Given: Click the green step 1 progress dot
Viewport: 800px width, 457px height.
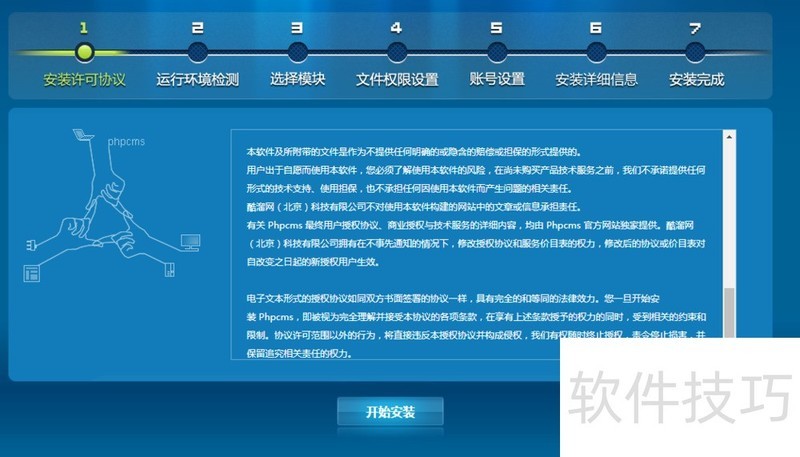Looking at the screenshot, I should pyautogui.click(x=84, y=52).
